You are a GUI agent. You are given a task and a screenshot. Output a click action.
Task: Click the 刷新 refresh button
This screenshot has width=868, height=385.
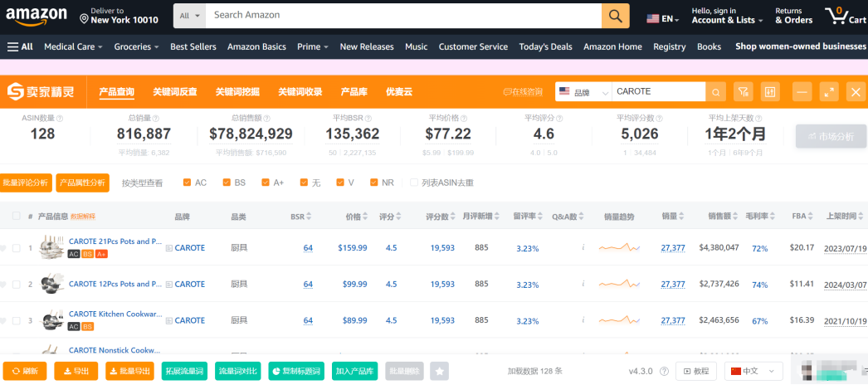tap(25, 371)
